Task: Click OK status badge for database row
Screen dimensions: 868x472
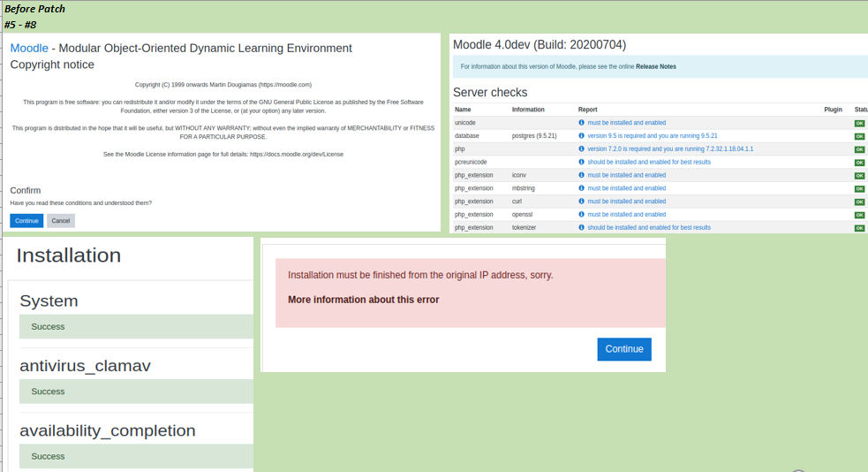Action: 859,136
